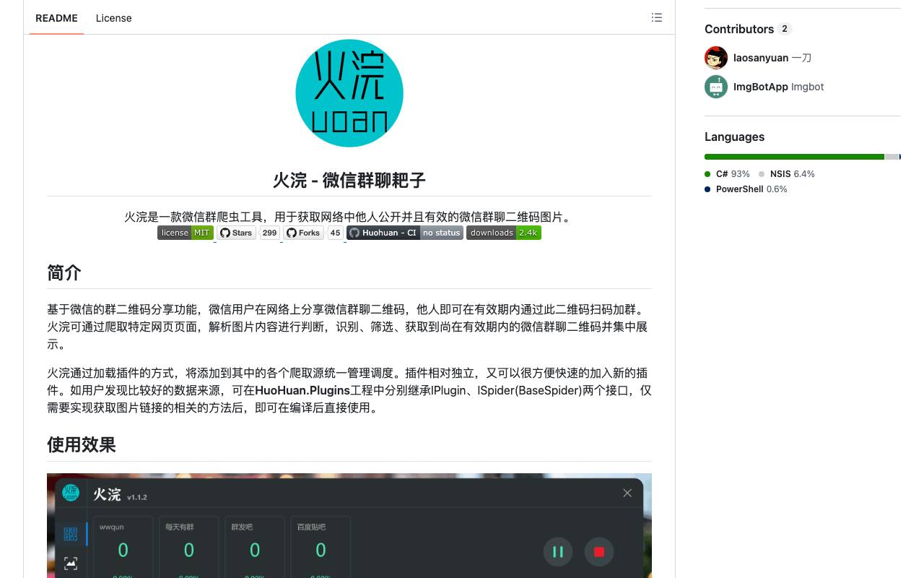This screenshot has width=924, height=578.
Task: Click the 简介 section heading
Action: [x=64, y=272]
